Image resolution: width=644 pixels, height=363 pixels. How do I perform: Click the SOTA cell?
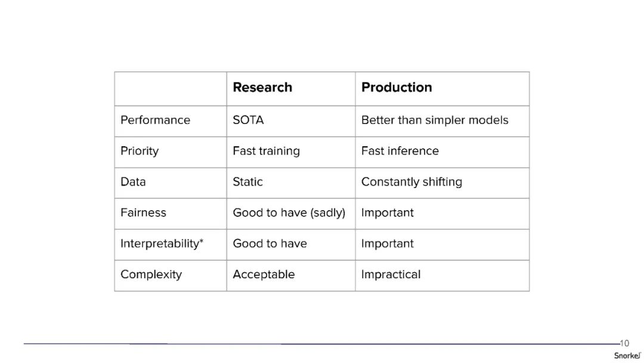click(x=248, y=120)
